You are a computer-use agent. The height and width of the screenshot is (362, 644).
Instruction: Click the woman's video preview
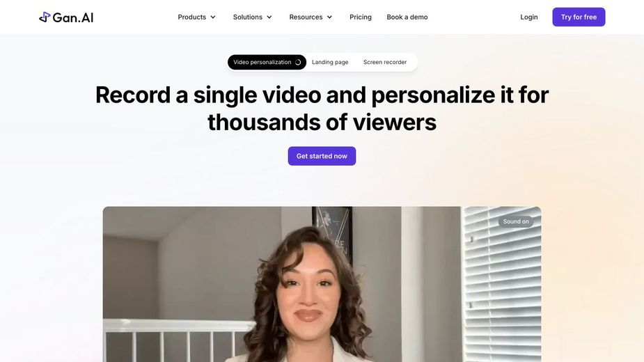pos(322,284)
